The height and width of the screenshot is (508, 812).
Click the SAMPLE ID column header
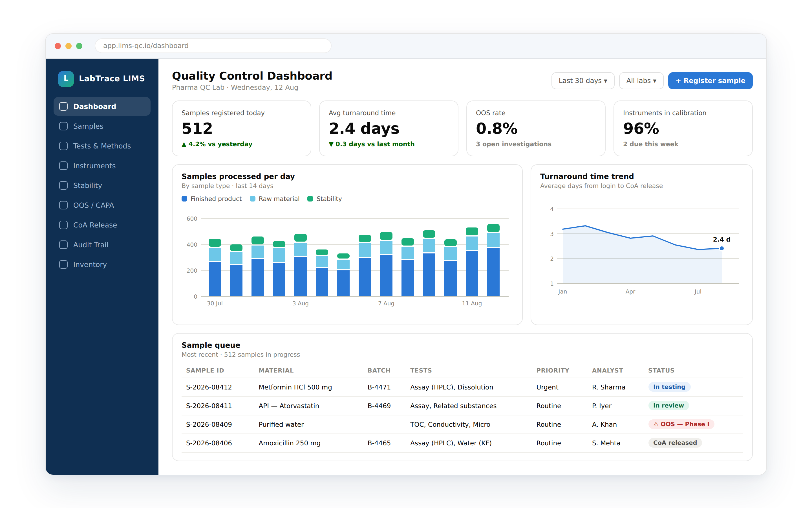(205, 371)
